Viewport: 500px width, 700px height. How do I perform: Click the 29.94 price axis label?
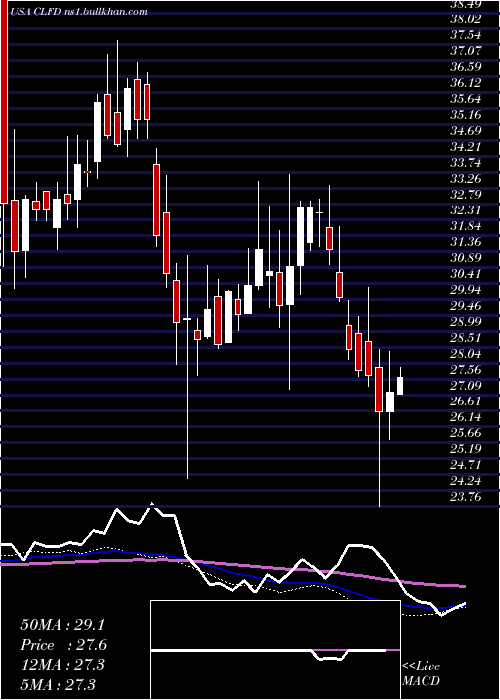(x=466, y=290)
